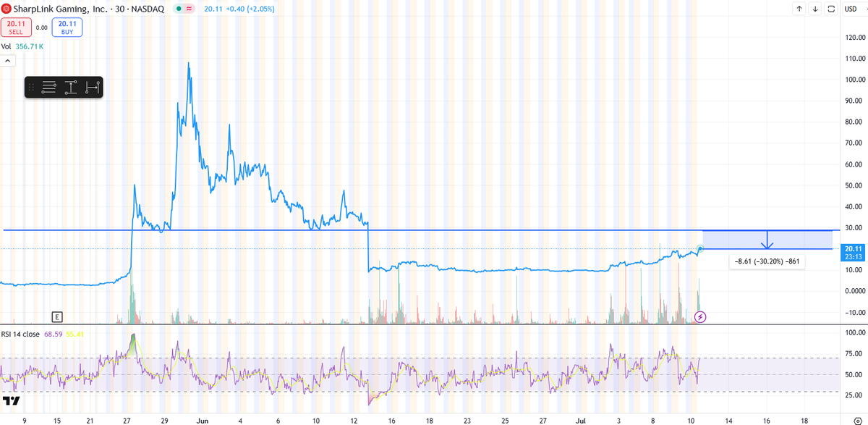This screenshot has width=868, height=425.
Task: Click the 14 date label on time axis
Action: point(729,420)
